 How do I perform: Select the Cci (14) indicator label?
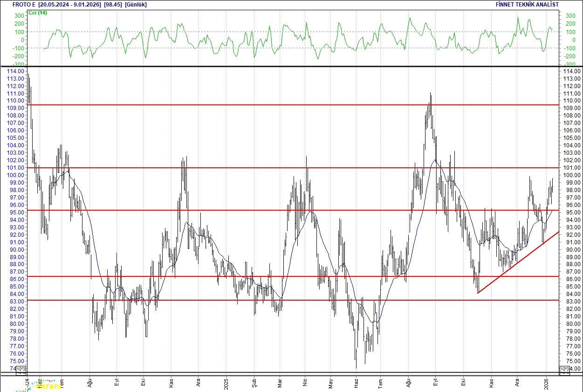38,13
